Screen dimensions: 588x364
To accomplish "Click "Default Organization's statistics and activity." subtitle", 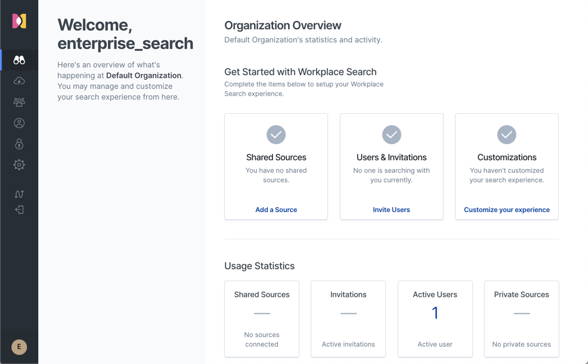I will (303, 40).
